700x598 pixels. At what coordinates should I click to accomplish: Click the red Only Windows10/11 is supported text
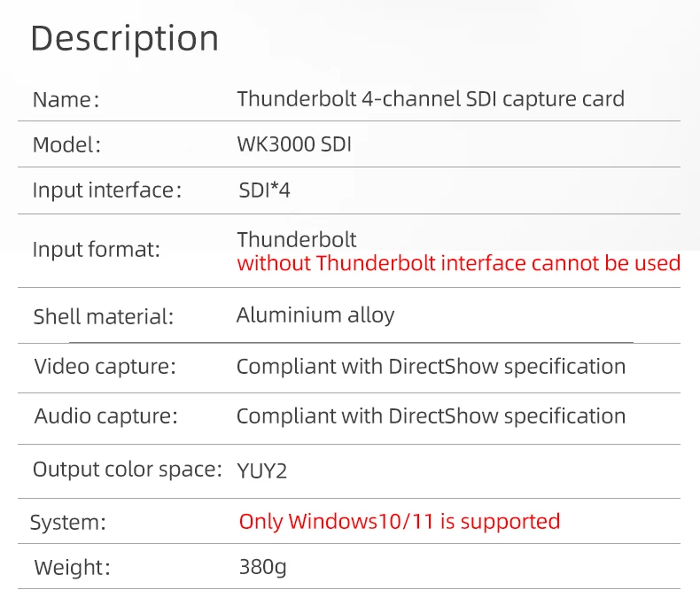pos(400,521)
